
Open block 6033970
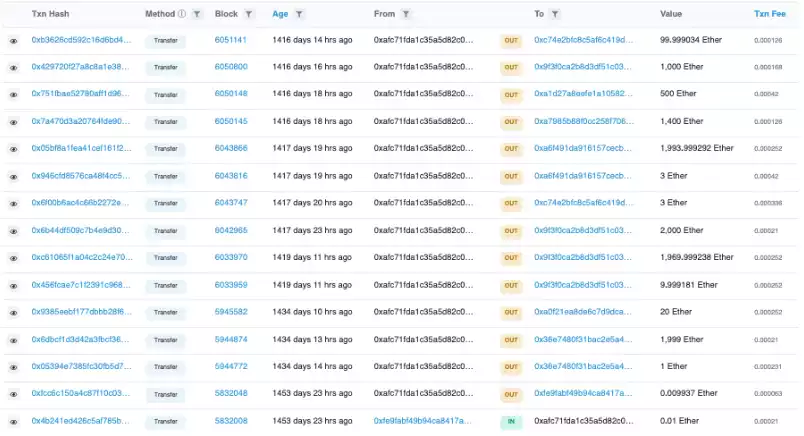(x=231, y=257)
